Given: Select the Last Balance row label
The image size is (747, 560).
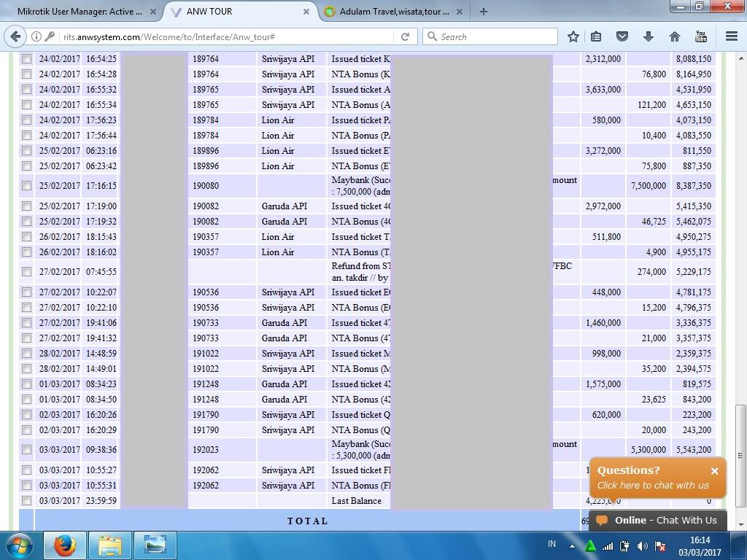Looking at the screenshot, I should 356,501.
